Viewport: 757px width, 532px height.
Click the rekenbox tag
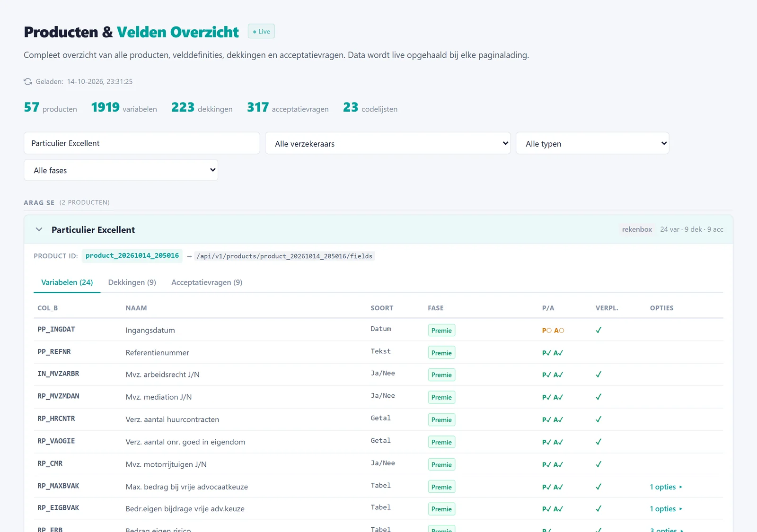[637, 229]
